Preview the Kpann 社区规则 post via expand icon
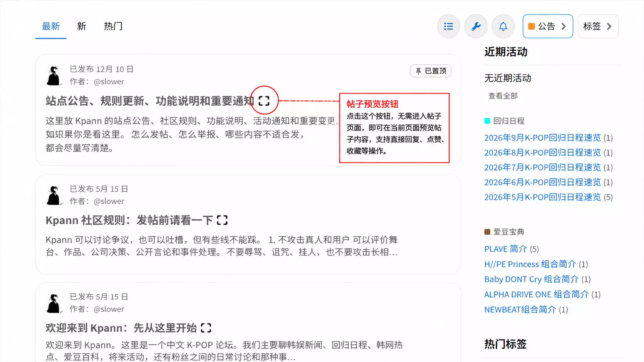The width and height of the screenshot is (644, 362). pyautogui.click(x=222, y=220)
